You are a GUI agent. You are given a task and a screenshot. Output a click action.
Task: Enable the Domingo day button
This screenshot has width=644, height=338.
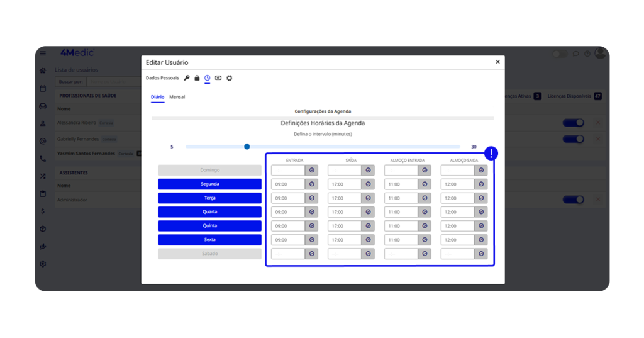click(209, 170)
